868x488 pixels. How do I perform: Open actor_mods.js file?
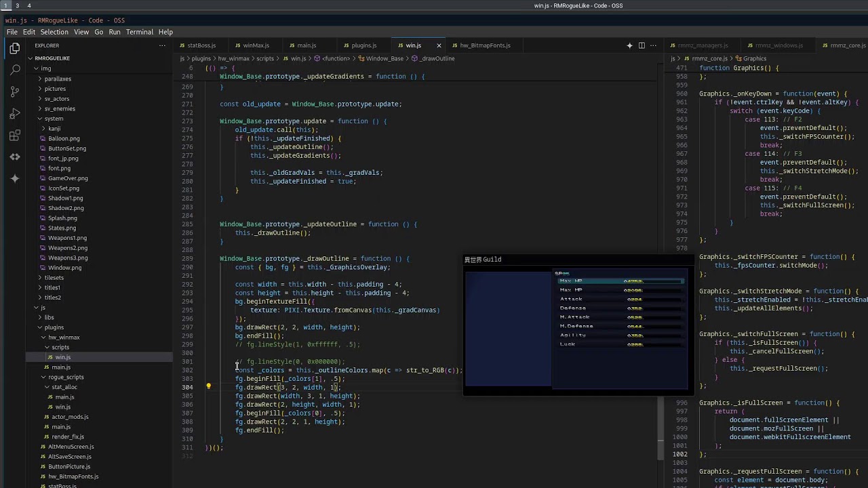[x=70, y=417]
